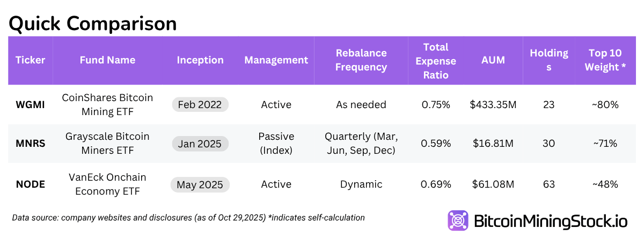Select the MNRS ticker cell

pyautogui.click(x=30, y=144)
